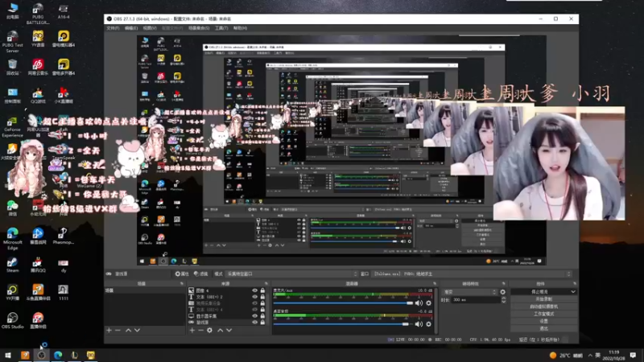This screenshot has width=644, height=362.
Task: Open 滤镜 filters in source toolbar
Action: [200, 274]
